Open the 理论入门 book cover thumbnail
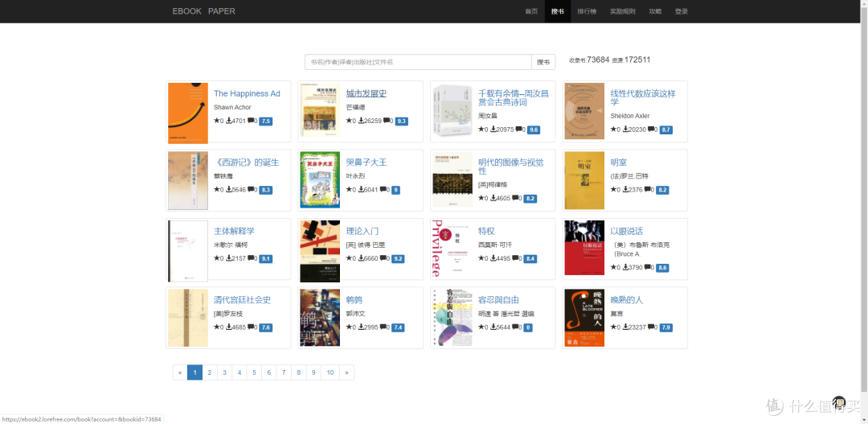The height and width of the screenshot is (424, 868). 320,250
